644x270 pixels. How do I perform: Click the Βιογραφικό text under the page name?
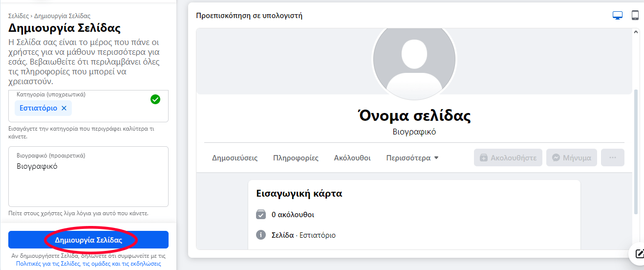pos(414,132)
